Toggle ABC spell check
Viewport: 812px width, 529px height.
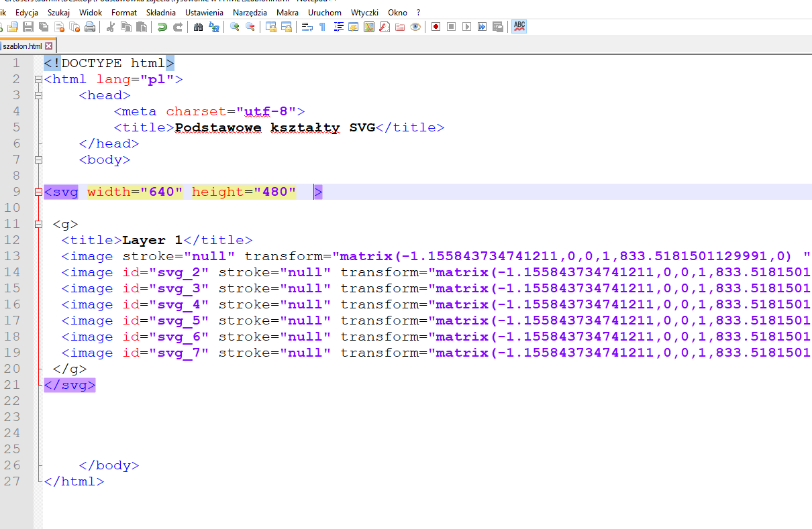519,27
